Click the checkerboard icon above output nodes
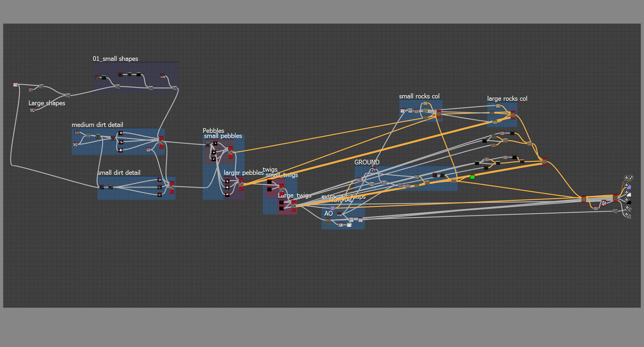 [x=631, y=178]
